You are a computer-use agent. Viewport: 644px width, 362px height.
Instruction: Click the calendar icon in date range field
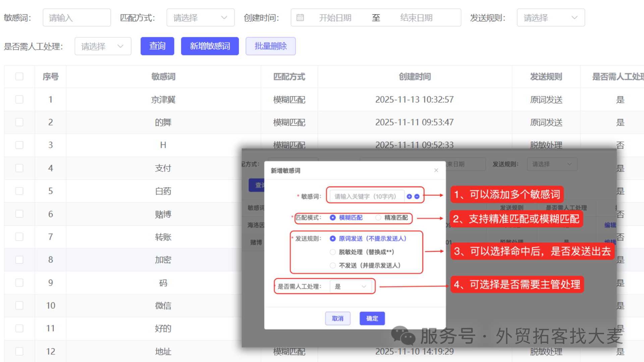click(x=300, y=17)
